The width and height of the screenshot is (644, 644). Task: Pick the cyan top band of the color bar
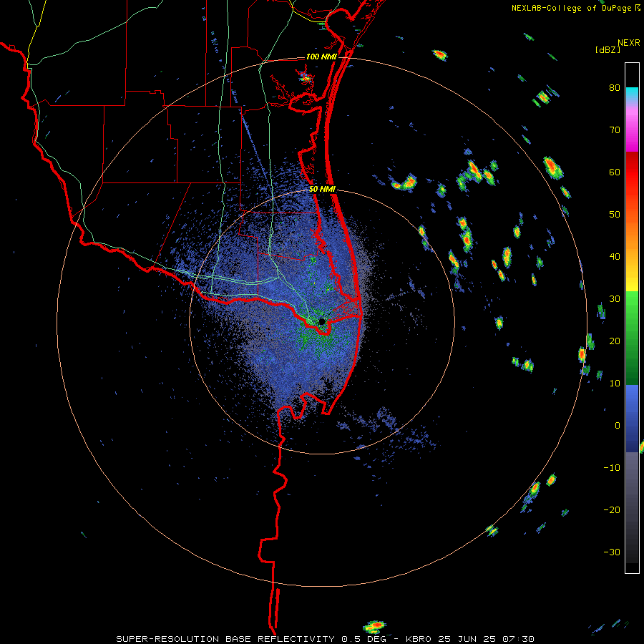click(x=632, y=94)
